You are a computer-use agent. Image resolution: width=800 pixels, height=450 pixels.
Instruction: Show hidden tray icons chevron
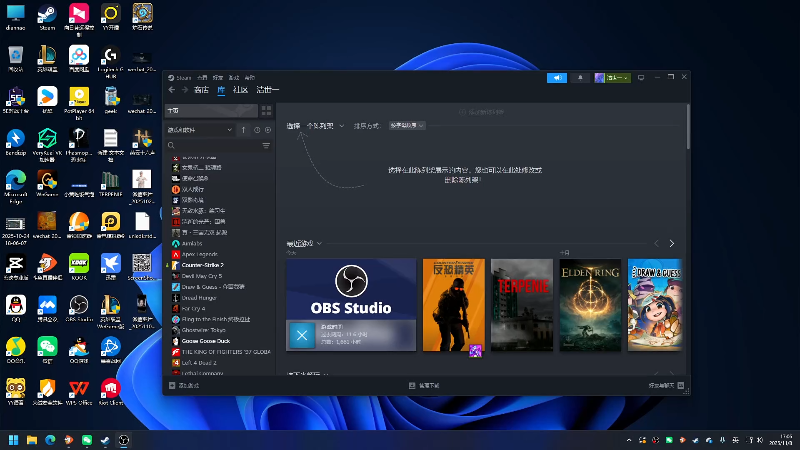tap(629, 440)
